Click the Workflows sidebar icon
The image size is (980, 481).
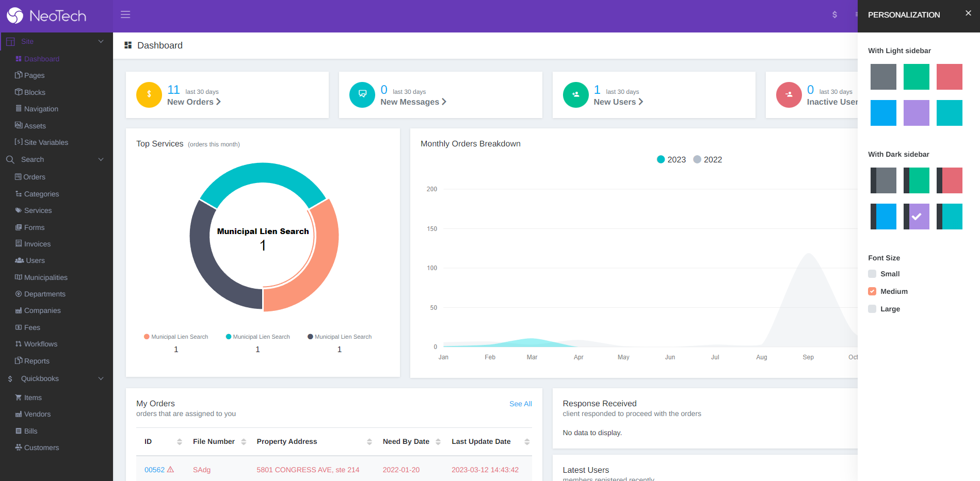tap(19, 344)
